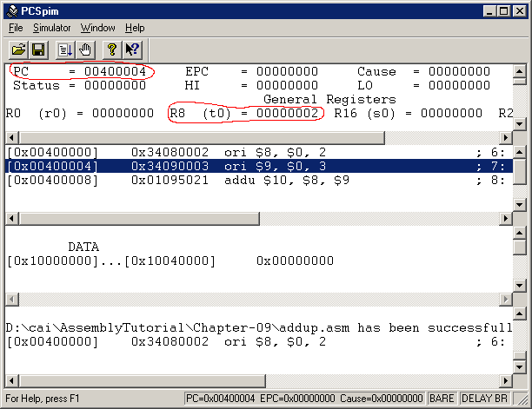Open the Simulator menu
This screenshot has width=532, height=409.
point(51,28)
